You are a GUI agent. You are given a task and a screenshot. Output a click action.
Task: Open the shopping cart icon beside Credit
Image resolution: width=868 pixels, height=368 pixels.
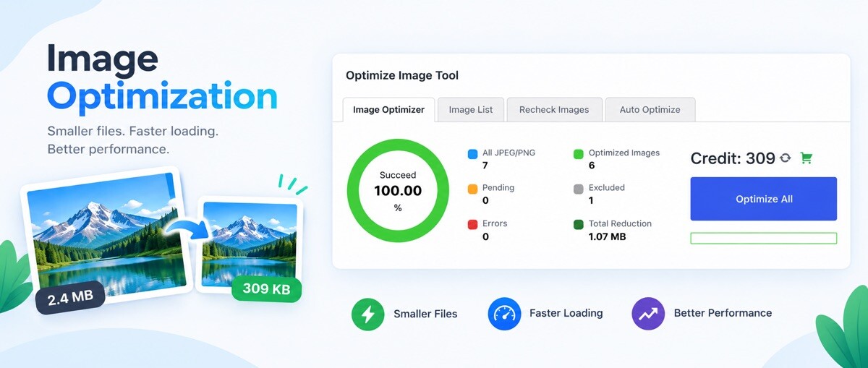[807, 158]
